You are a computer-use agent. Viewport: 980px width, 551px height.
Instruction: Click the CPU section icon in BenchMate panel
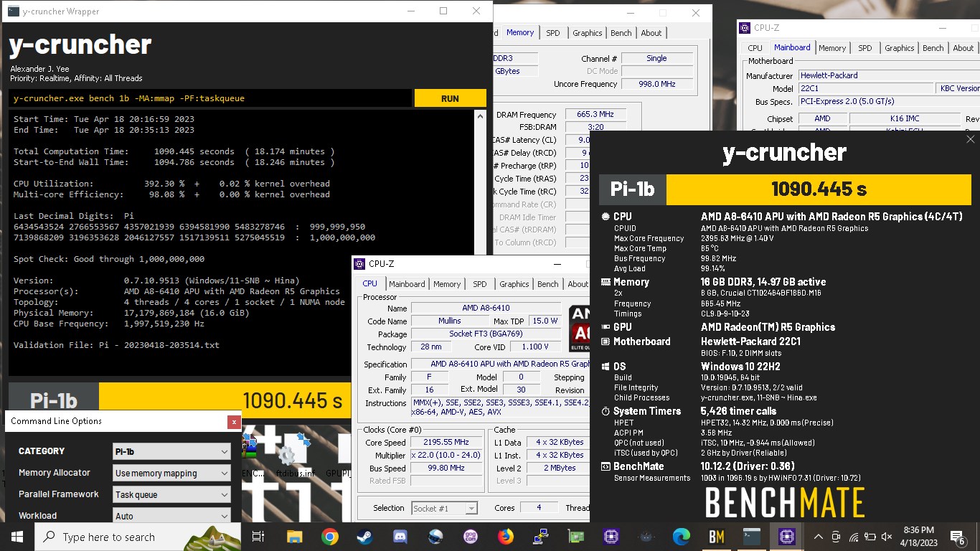(606, 217)
